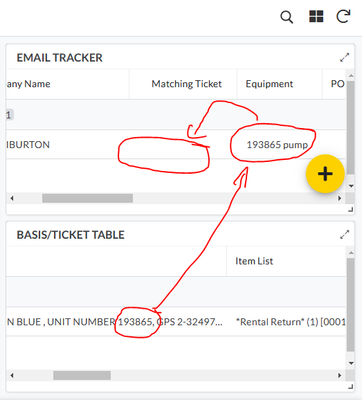362x400 pixels.
Task: Click Email Tracker vertical scrollbar down arrow
Action: point(351,186)
